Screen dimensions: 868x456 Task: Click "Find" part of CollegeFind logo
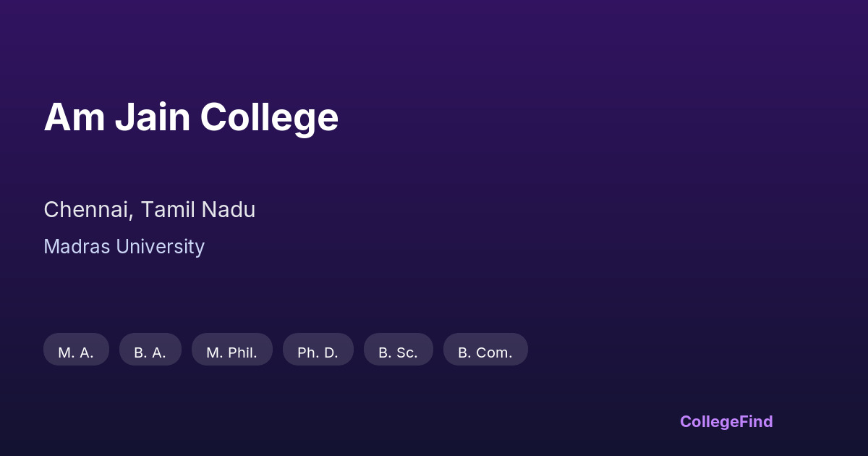pos(755,421)
